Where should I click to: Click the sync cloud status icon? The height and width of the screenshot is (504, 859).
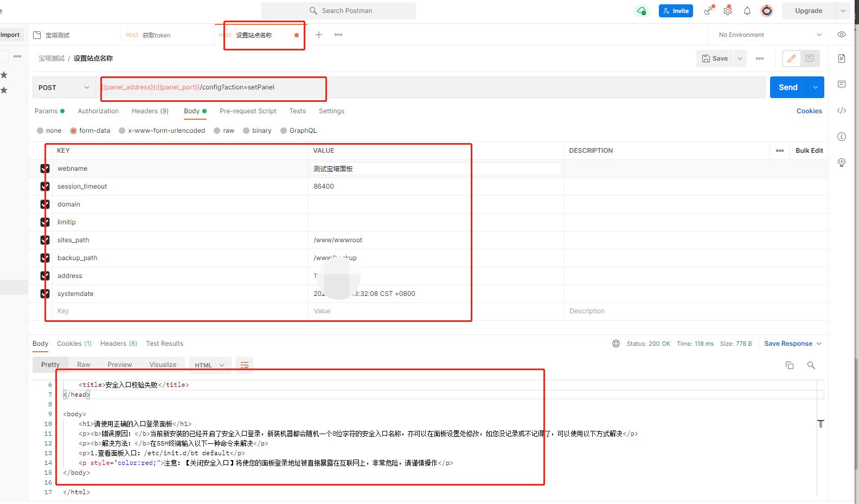(x=642, y=11)
